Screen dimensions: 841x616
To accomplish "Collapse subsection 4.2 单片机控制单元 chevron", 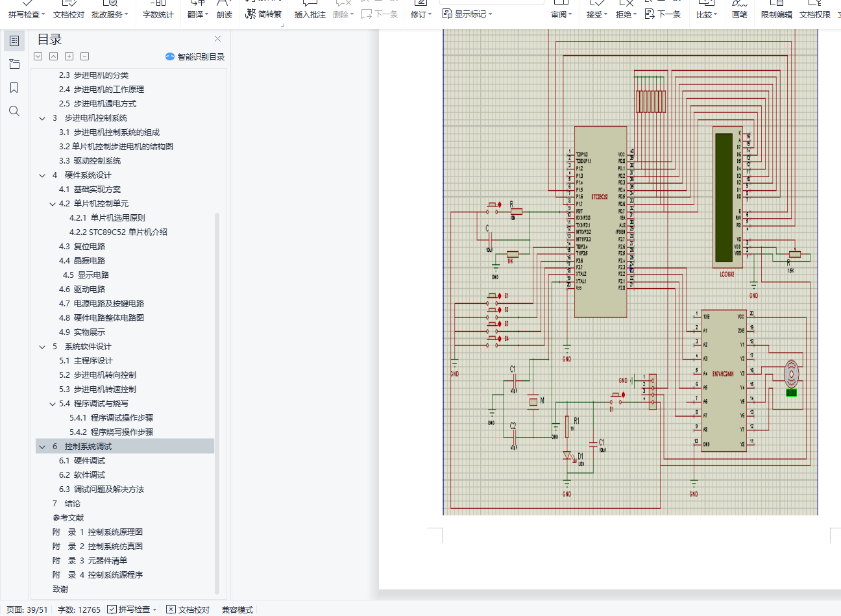I will [53, 204].
